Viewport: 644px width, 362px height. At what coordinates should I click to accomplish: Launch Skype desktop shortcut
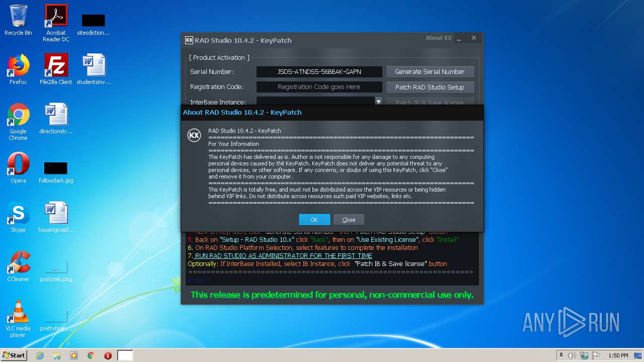pos(18,217)
